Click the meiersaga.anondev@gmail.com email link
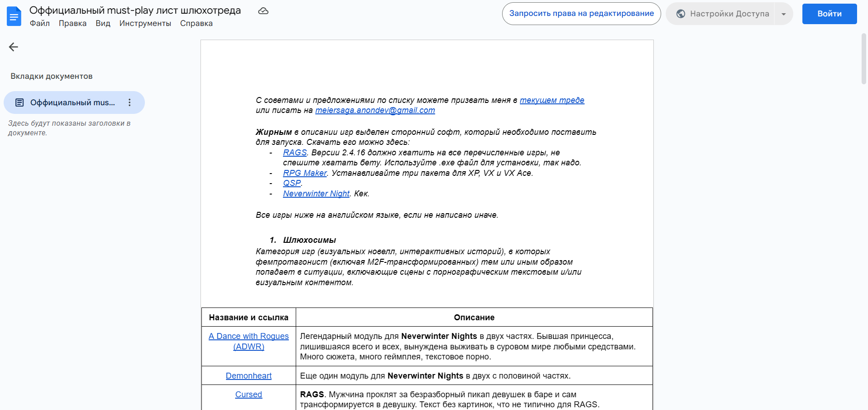The height and width of the screenshot is (410, 868). click(375, 110)
